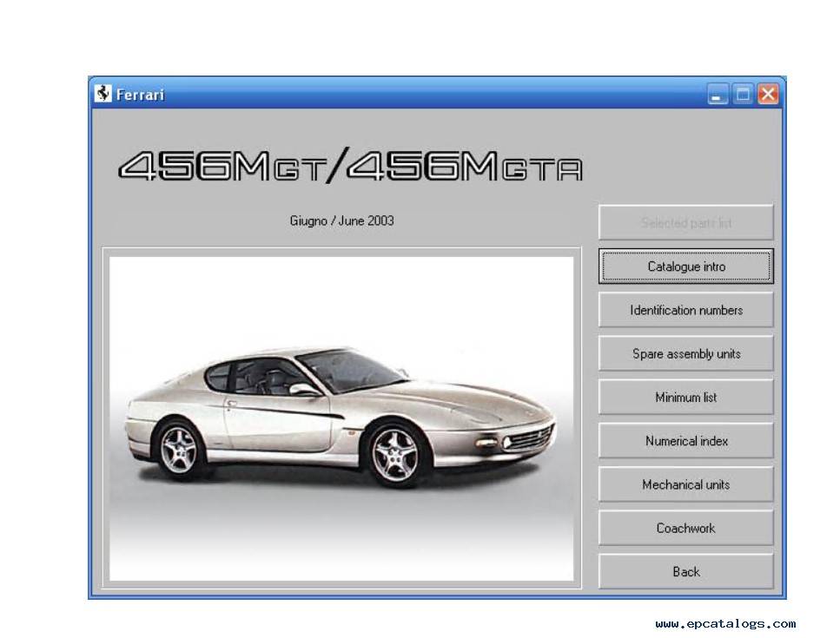Click the Ferrari horse icon in title bar
Viewport: 840px width, 638px height.
coord(103,94)
